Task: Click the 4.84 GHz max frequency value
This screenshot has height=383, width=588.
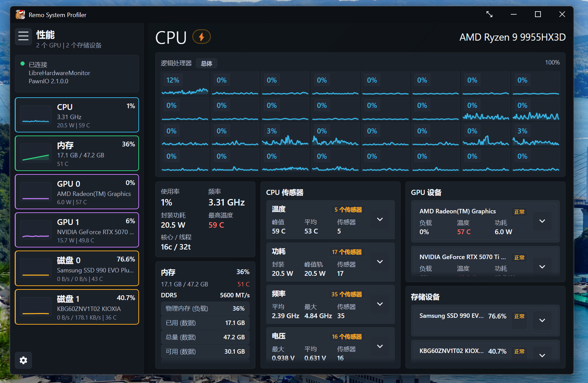Action: coord(318,316)
